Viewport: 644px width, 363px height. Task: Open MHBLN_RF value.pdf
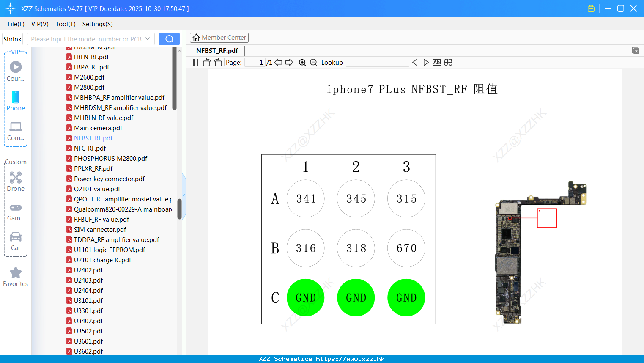click(x=104, y=118)
